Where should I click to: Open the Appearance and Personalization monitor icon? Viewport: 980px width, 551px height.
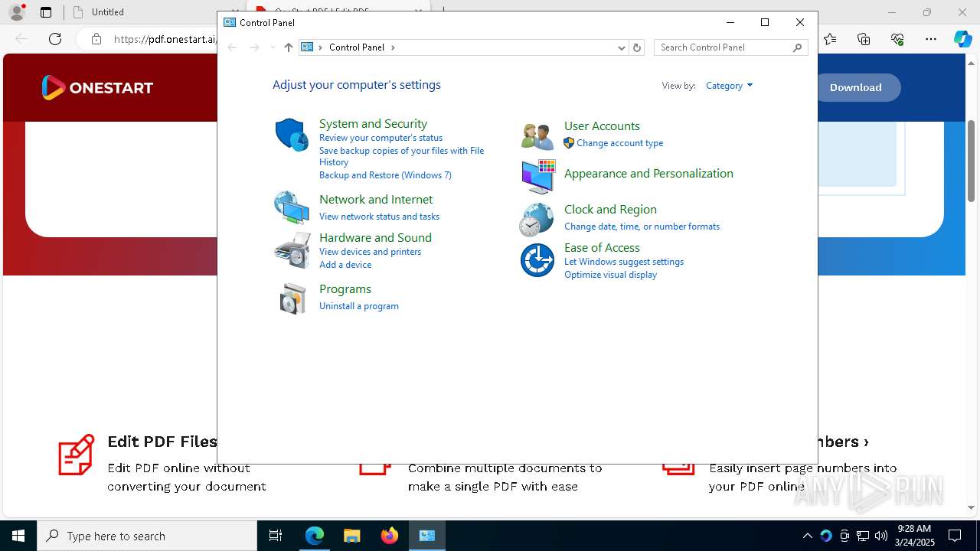[x=537, y=177]
